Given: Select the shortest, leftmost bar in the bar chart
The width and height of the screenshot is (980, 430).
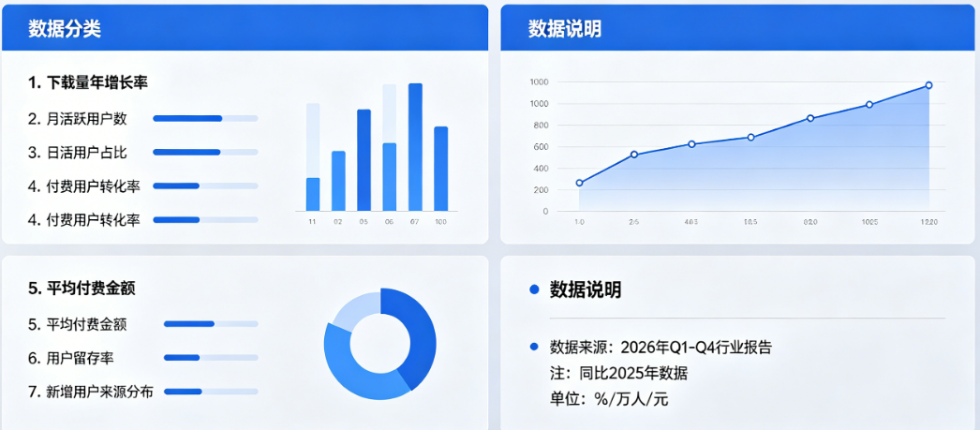Looking at the screenshot, I should pyautogui.click(x=313, y=194).
